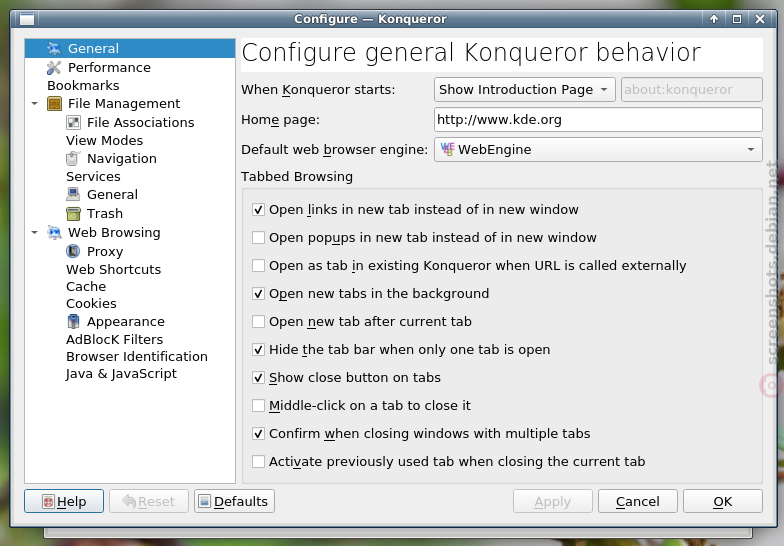The width and height of the screenshot is (784, 546).
Task: Select Services in the sidebar
Action: (x=93, y=176)
